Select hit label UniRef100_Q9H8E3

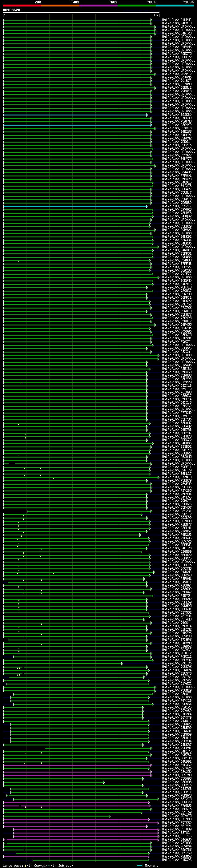(x=177, y=91)
